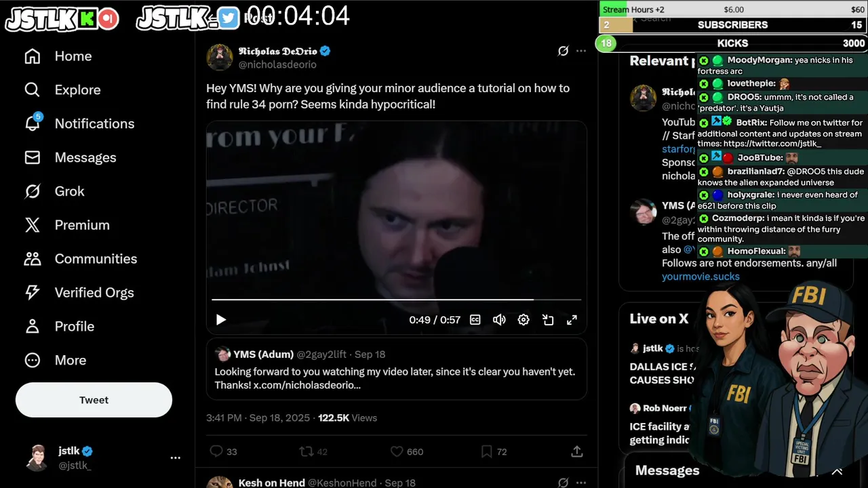Screen dimensions: 868x488
Task: Mute the video volume
Action: point(499,320)
